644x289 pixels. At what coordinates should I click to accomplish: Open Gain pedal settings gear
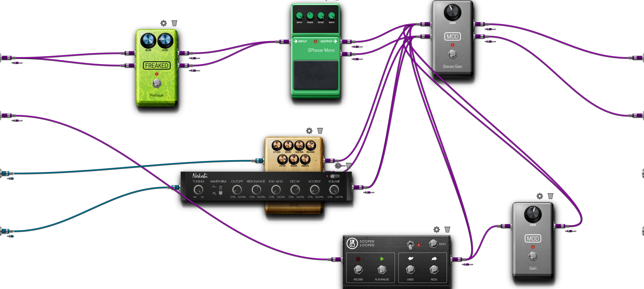point(540,196)
